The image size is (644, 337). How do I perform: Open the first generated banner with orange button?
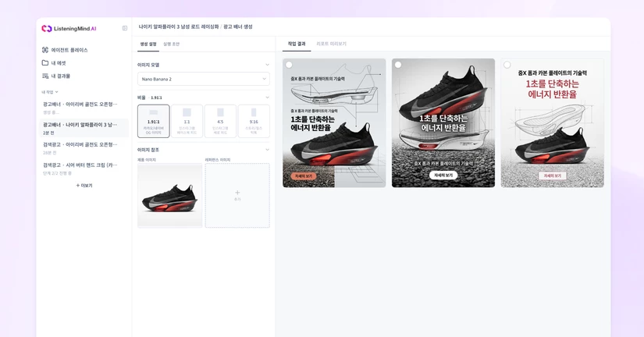[x=334, y=122]
